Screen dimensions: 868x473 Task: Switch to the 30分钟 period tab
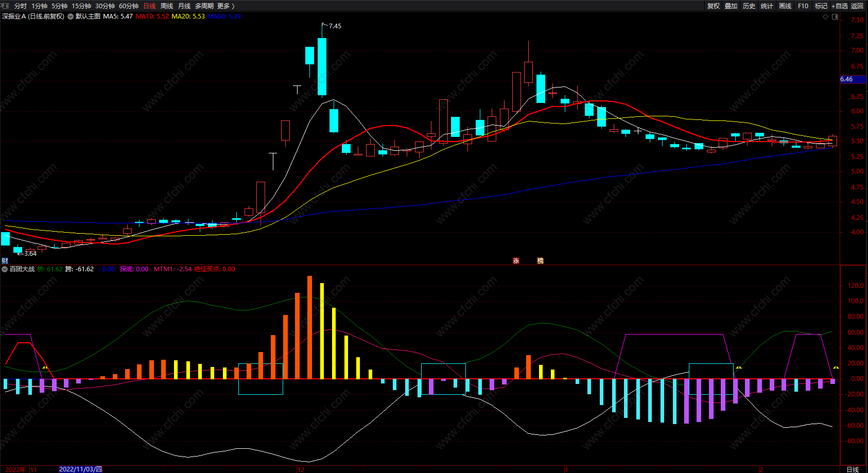coord(105,6)
